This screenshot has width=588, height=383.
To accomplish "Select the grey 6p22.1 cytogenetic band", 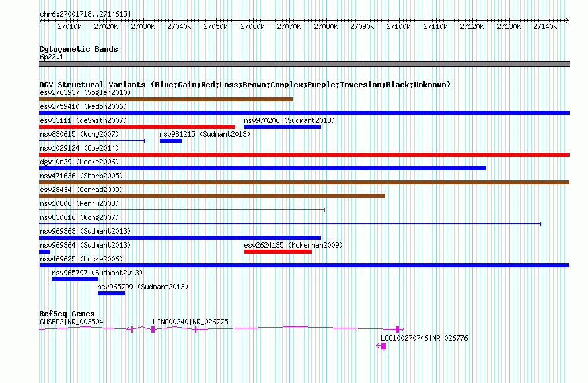I will coord(304,64).
